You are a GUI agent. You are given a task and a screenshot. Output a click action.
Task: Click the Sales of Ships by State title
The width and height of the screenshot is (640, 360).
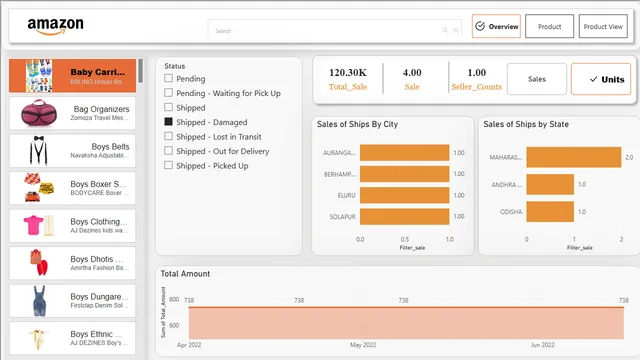pos(526,124)
